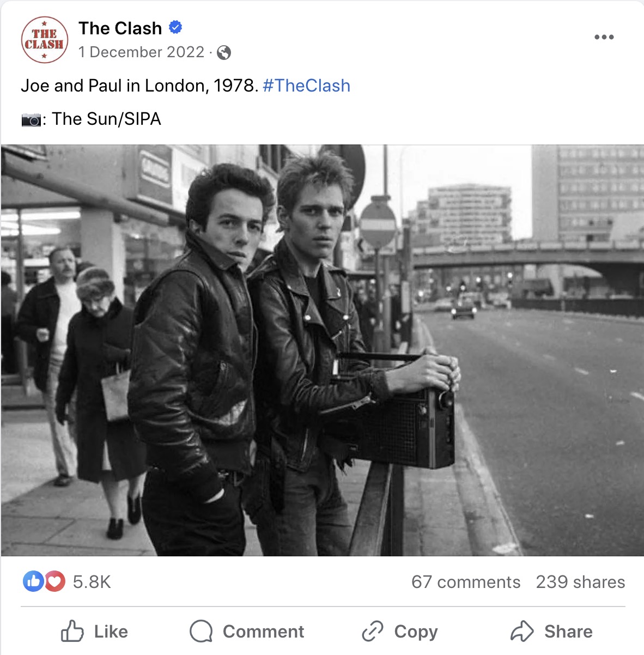Image resolution: width=644 pixels, height=655 pixels.
Task: Click the Like thumbs-up outline icon
Action: pyautogui.click(x=72, y=632)
